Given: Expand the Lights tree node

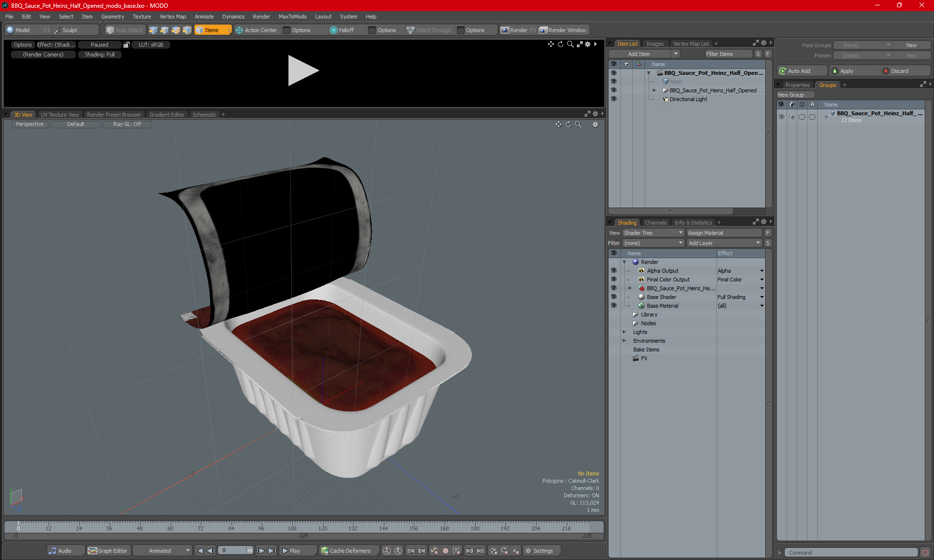Looking at the screenshot, I should [x=624, y=332].
